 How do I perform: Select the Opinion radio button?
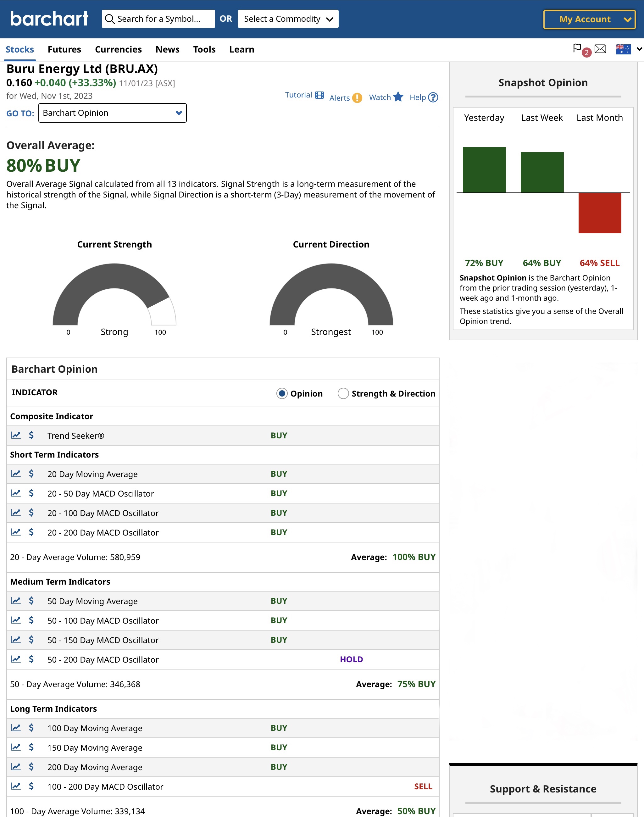pos(282,393)
